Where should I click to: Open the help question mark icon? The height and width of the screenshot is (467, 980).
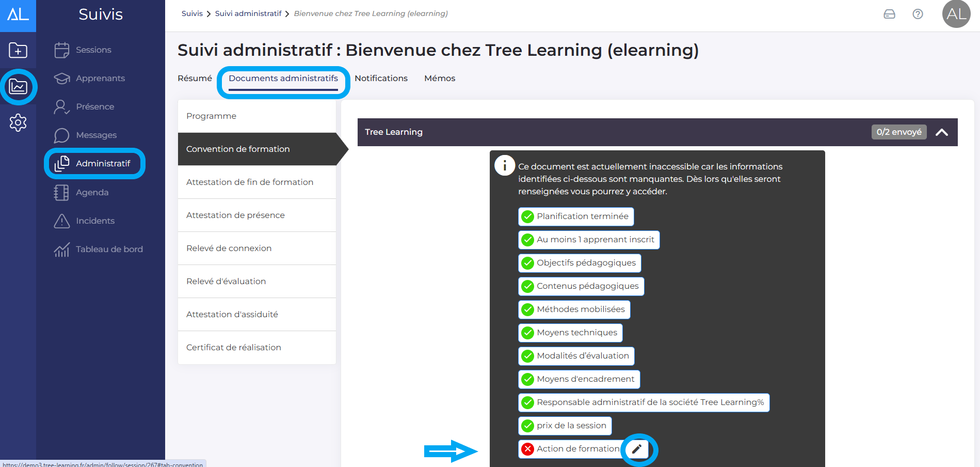point(918,14)
